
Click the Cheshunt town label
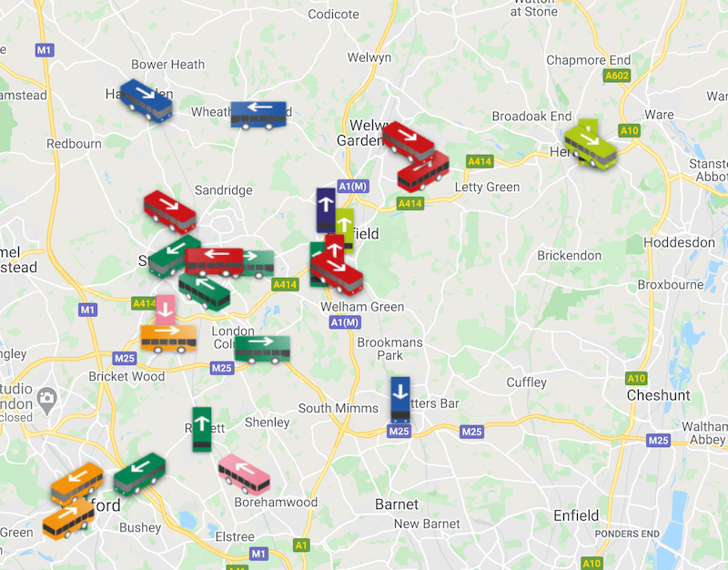[x=658, y=395]
